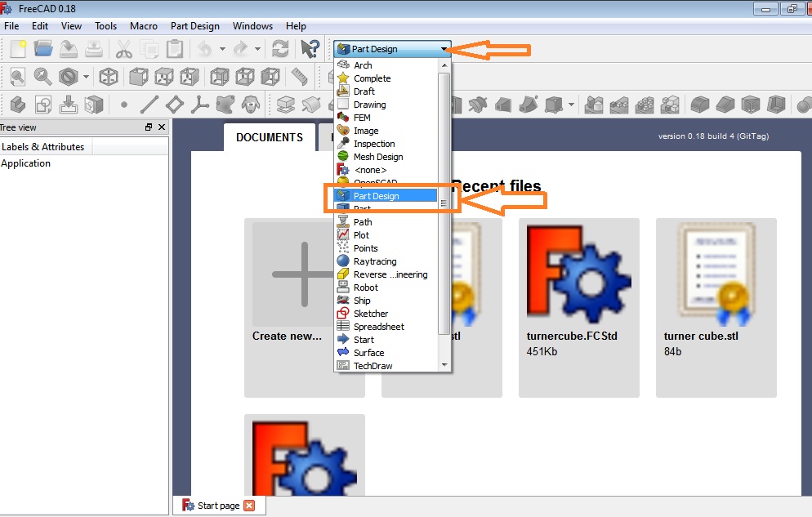Set left view cube icon
The width and height of the screenshot is (812, 517).
click(270, 77)
